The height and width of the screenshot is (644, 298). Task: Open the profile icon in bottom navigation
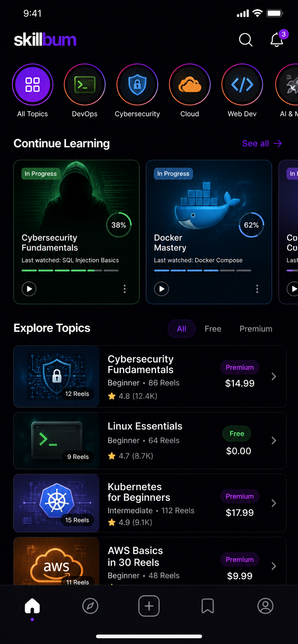tap(266, 606)
